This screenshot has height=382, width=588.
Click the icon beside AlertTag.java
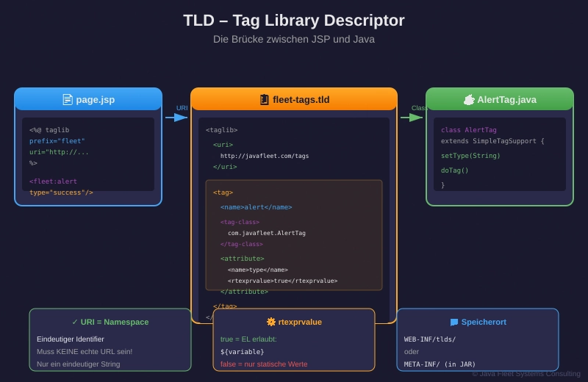tap(469, 99)
